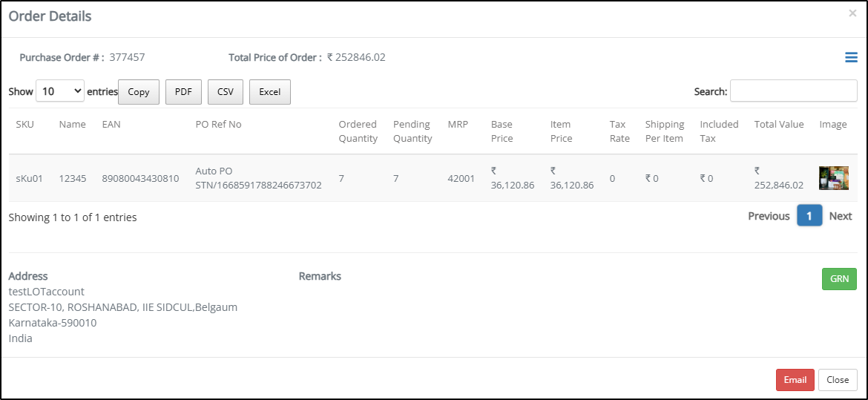Open the hamburger menu icon

851,57
